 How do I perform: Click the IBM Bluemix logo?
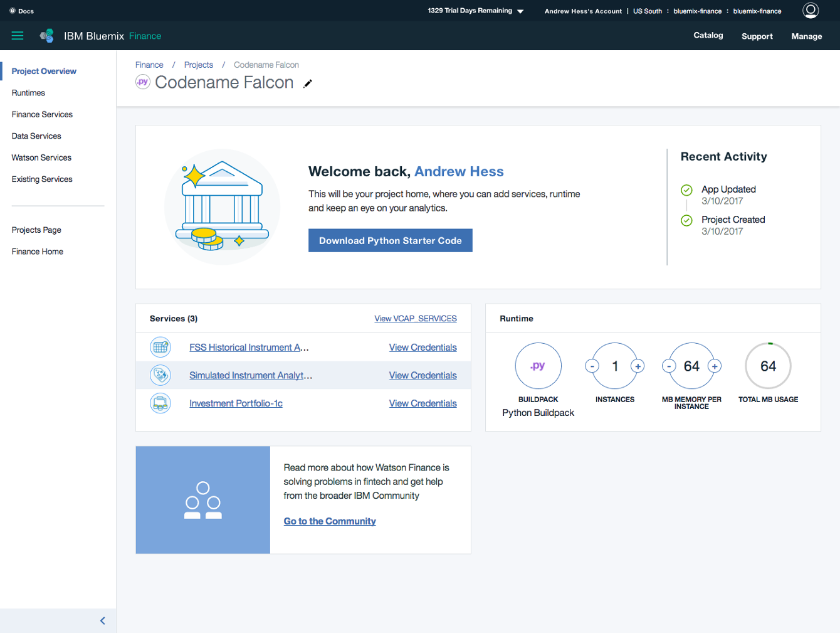[x=46, y=35]
